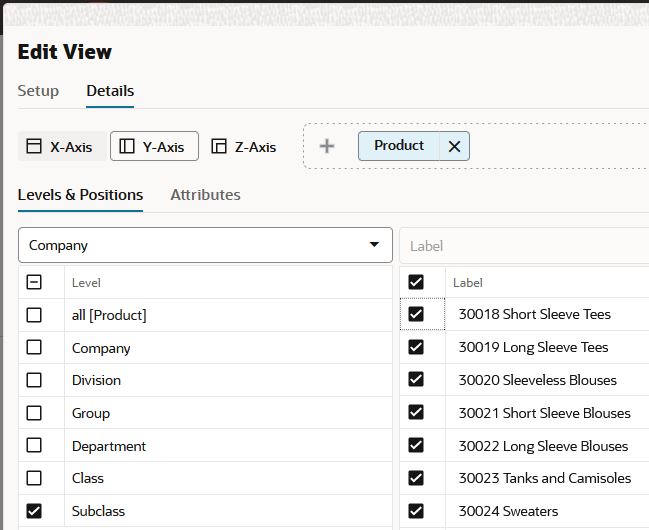Remove the Product chip with X icon

coord(454,146)
